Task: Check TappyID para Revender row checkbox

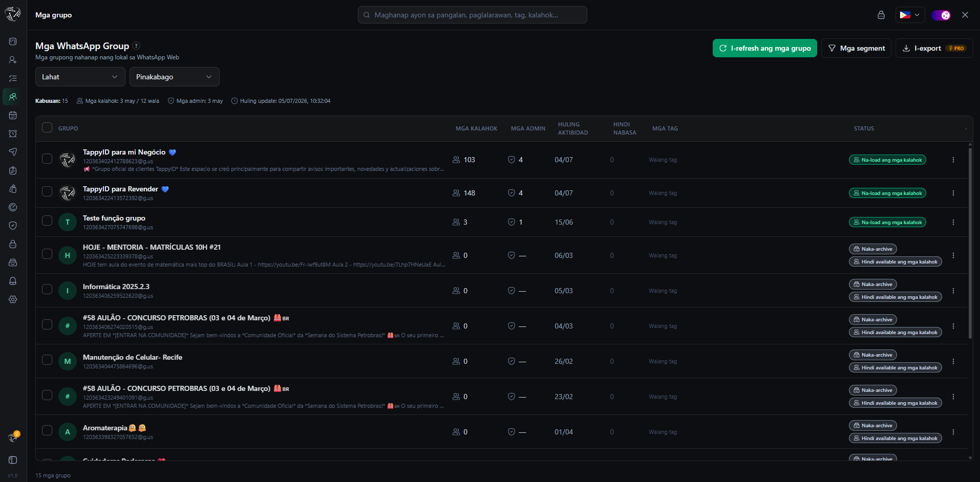Action: pyautogui.click(x=47, y=191)
